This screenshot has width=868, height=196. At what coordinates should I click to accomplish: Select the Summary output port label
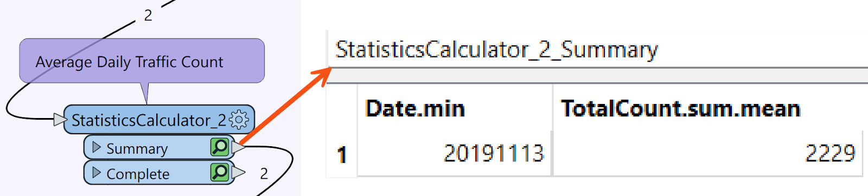[x=137, y=148]
